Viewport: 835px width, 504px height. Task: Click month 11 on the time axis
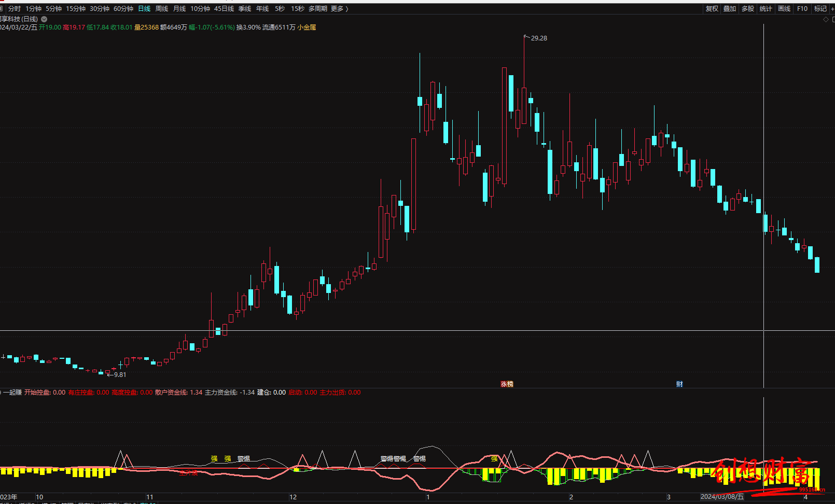[x=149, y=497]
